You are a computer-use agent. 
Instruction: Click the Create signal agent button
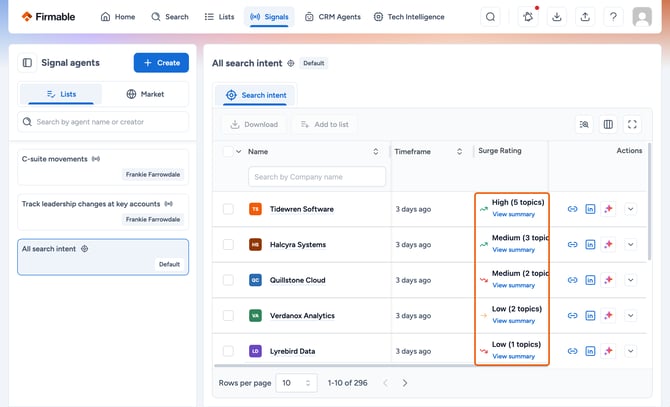[x=161, y=63]
